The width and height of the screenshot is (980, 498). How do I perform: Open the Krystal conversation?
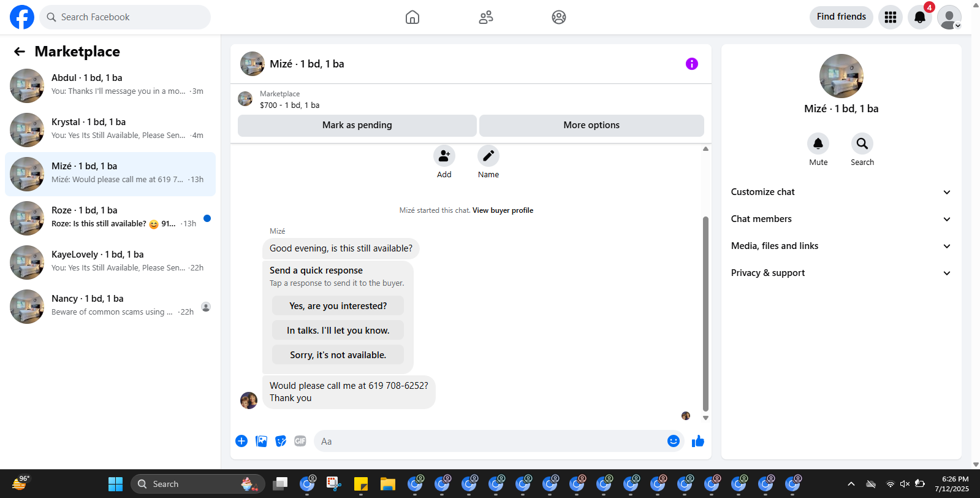[x=110, y=130]
